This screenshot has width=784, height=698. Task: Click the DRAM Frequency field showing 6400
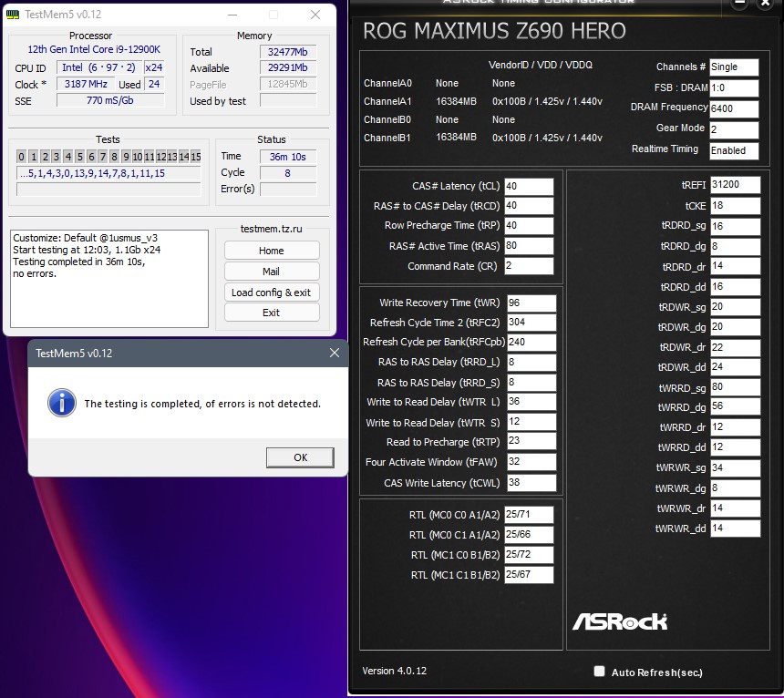[734, 108]
